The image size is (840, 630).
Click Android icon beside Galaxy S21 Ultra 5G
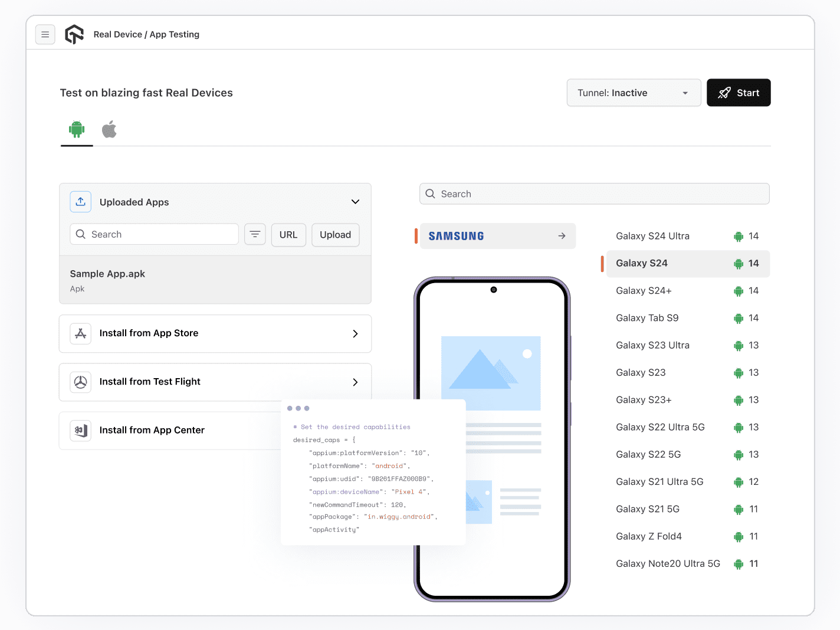(x=739, y=482)
